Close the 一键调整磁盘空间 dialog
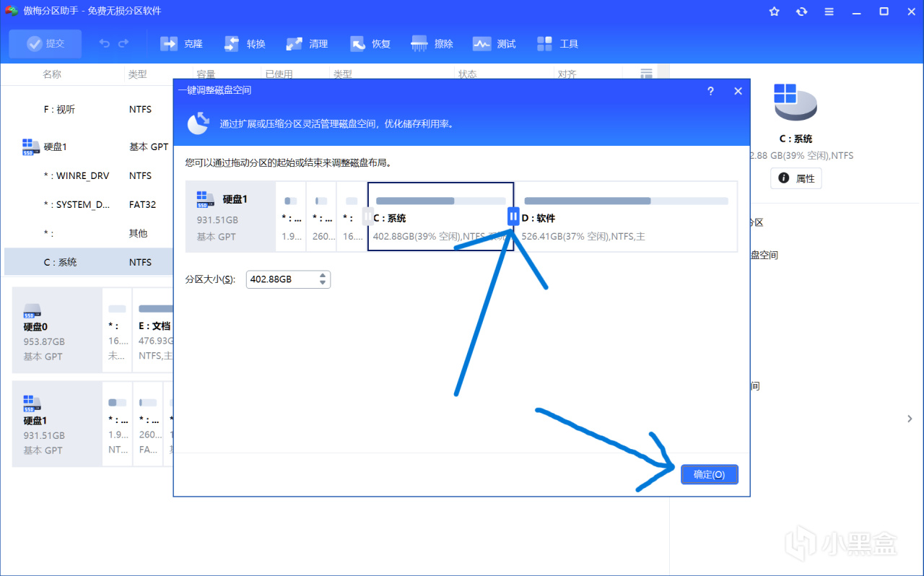The height and width of the screenshot is (576, 924). click(738, 91)
